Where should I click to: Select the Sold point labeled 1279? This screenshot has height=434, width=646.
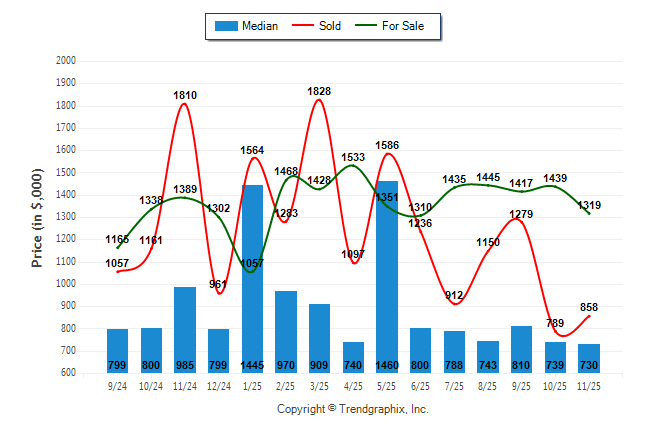click(520, 221)
